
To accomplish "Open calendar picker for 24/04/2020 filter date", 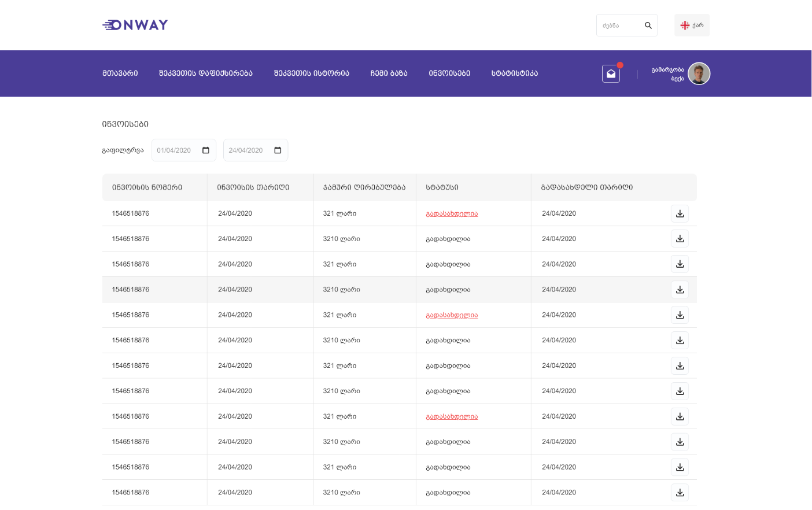I will (278, 150).
